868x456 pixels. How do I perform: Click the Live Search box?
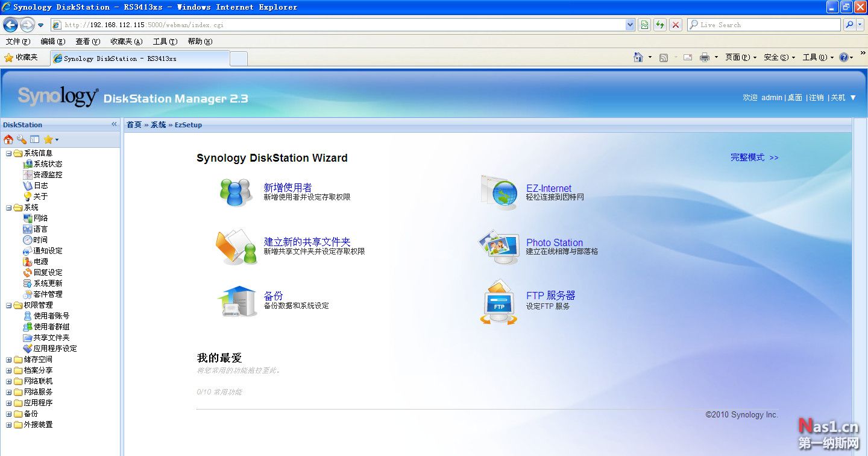point(764,25)
